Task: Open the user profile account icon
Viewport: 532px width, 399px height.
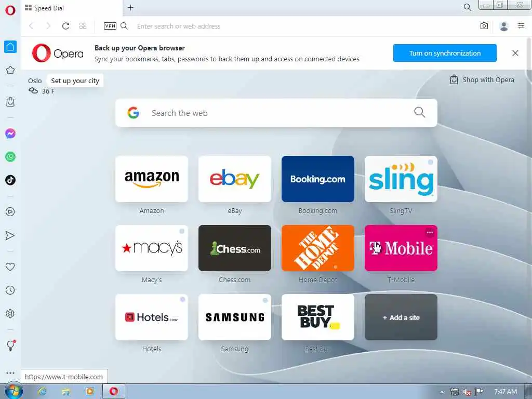Action: pos(504,26)
